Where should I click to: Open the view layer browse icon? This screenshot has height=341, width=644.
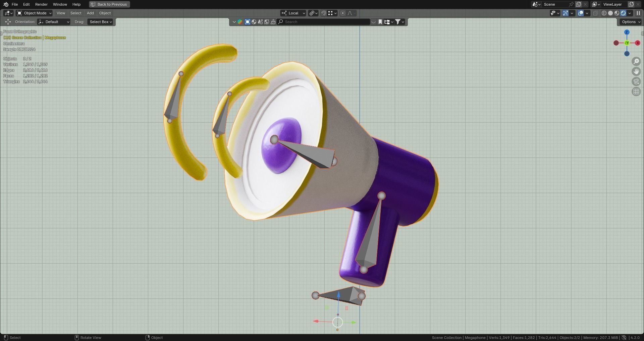[596, 4]
